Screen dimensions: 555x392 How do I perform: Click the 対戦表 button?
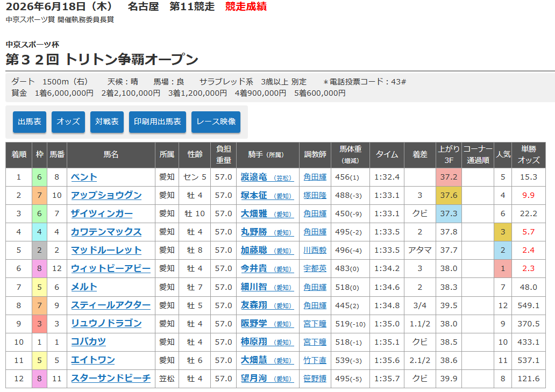tap(107, 122)
